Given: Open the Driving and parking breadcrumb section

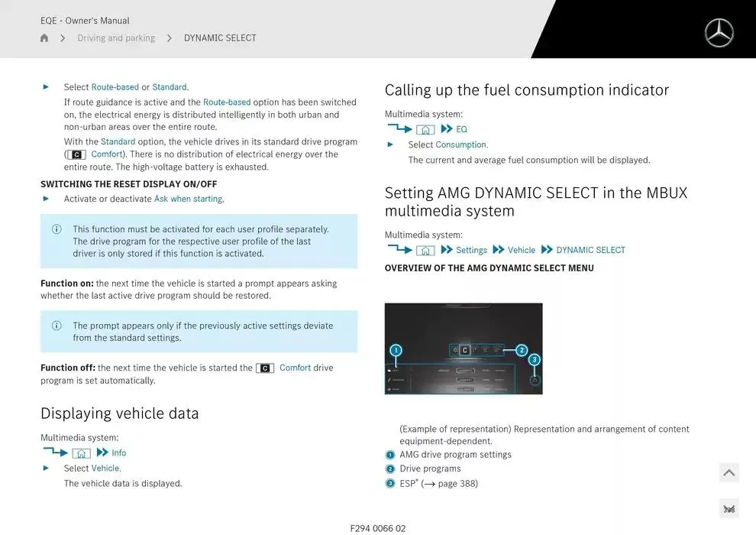Looking at the screenshot, I should pyautogui.click(x=116, y=37).
